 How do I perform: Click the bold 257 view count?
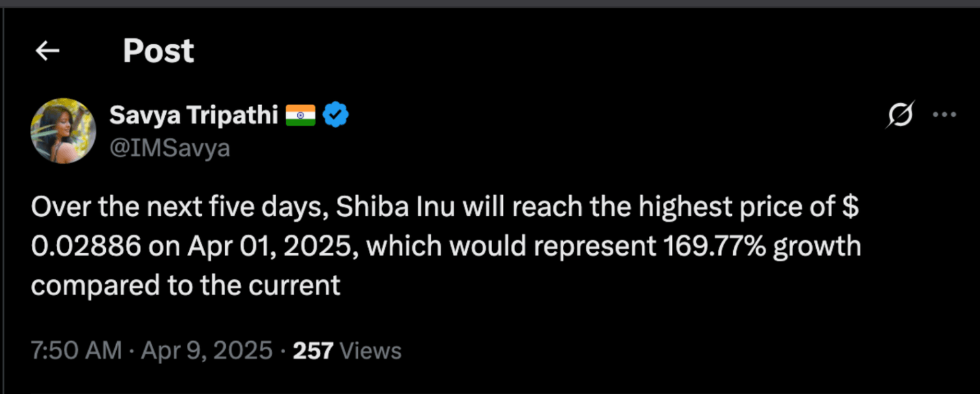tap(313, 350)
